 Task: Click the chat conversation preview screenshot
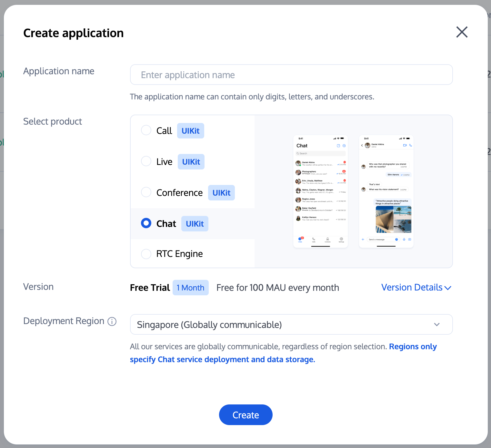[x=386, y=191]
